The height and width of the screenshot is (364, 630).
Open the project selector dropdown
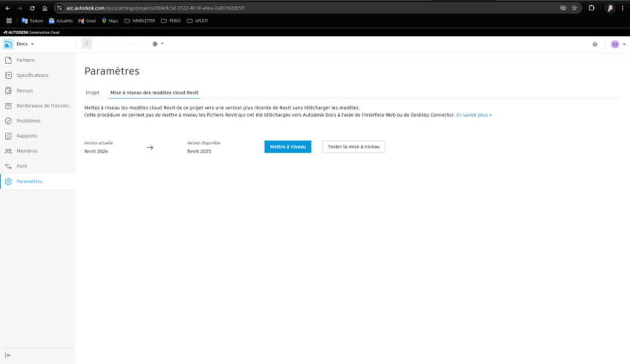point(162,44)
